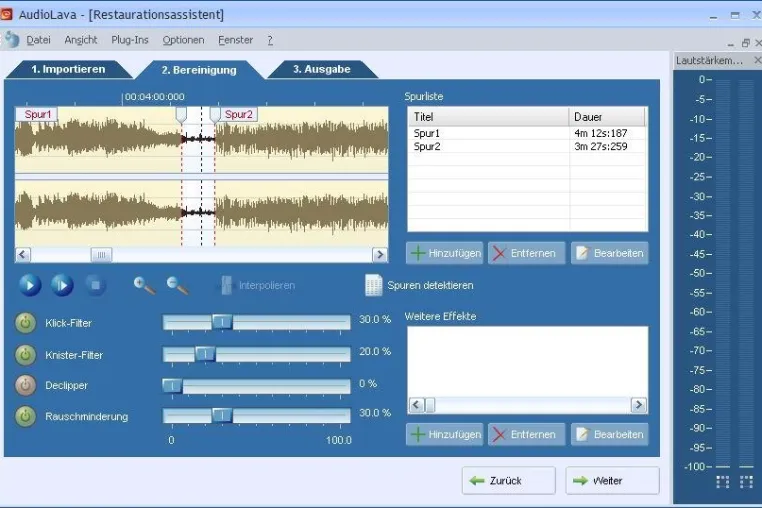
Task: Switch to the 1. Importieren tab
Action: (68, 69)
